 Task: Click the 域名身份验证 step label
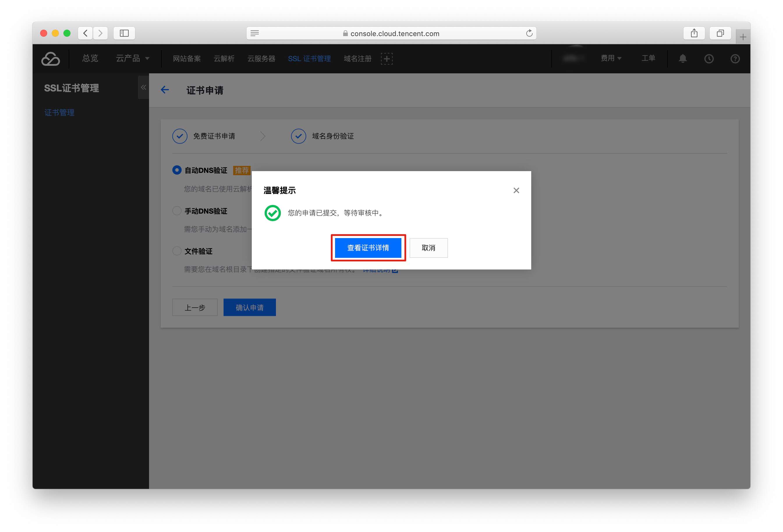333,136
